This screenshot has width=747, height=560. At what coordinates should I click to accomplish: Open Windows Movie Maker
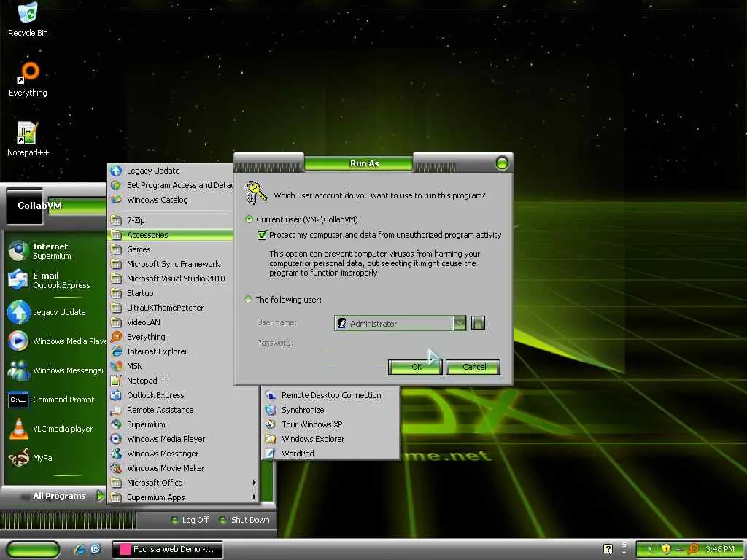[x=183, y=468]
